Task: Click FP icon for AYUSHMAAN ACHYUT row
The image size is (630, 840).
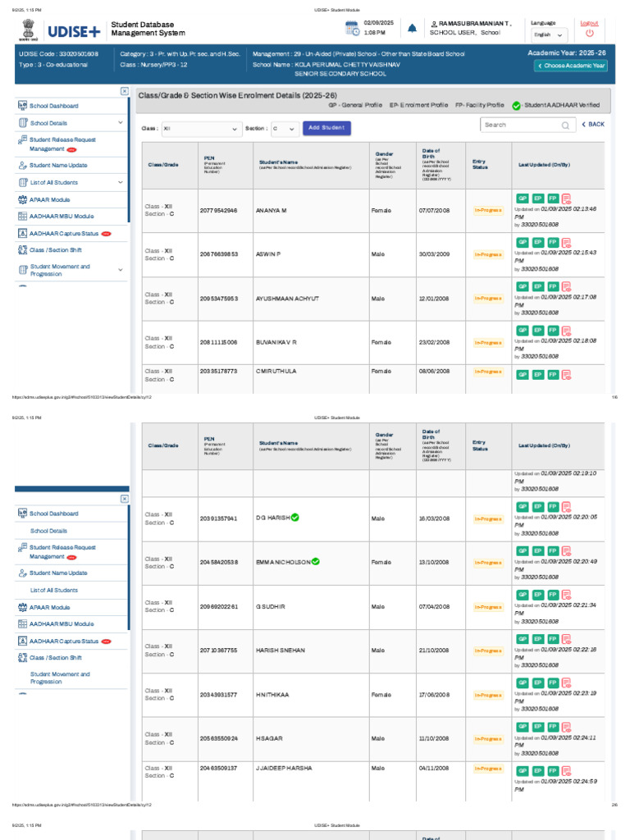Action: pyautogui.click(x=553, y=286)
